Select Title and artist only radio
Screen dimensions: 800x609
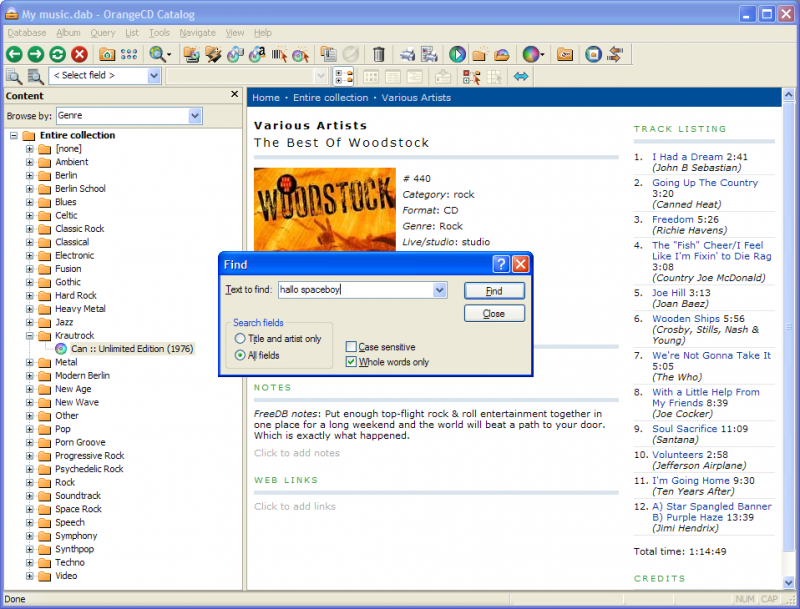240,339
